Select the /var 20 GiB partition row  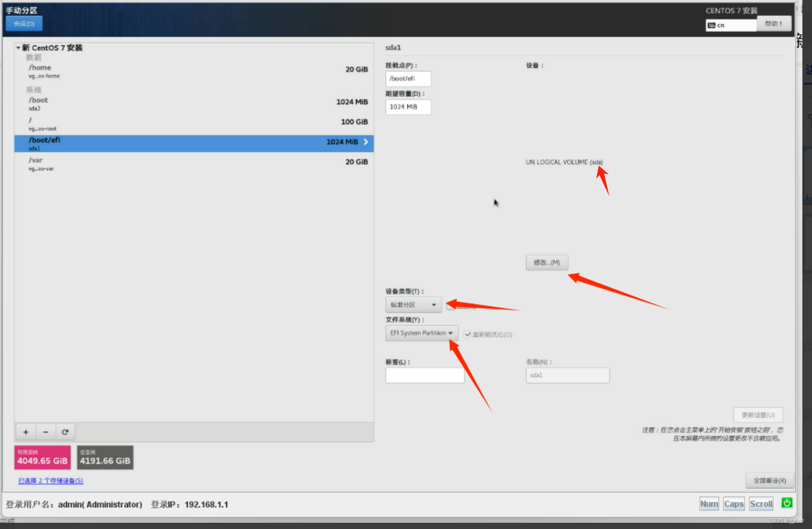tap(194, 164)
